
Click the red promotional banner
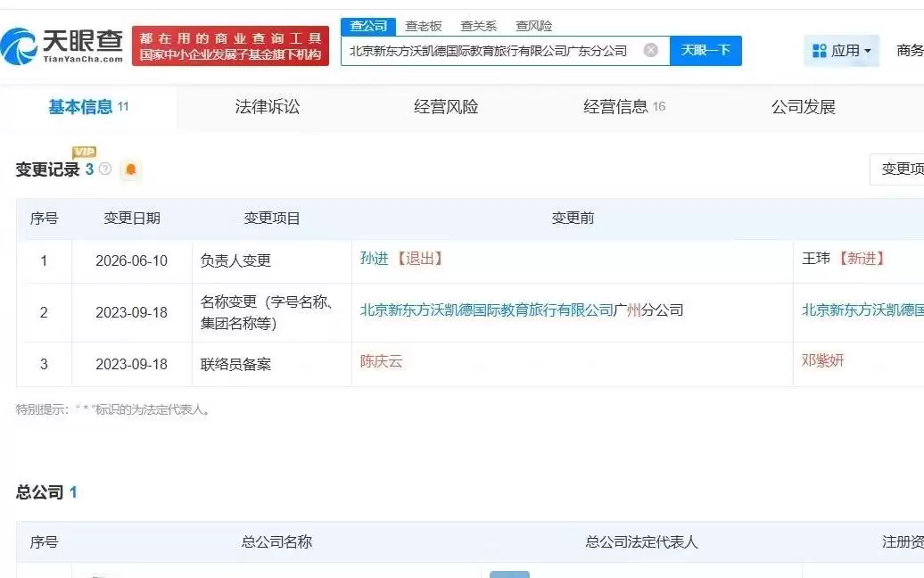point(230,46)
